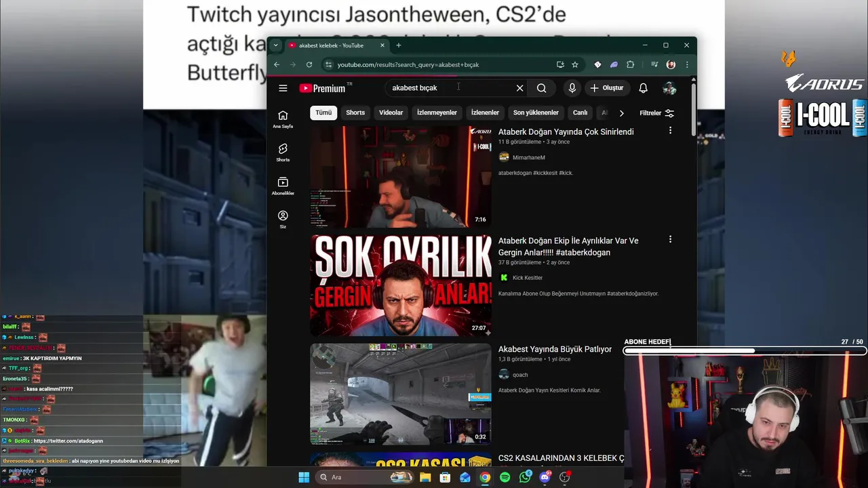Open qoach channel link
Screen dimensions: 868x488
click(520, 375)
